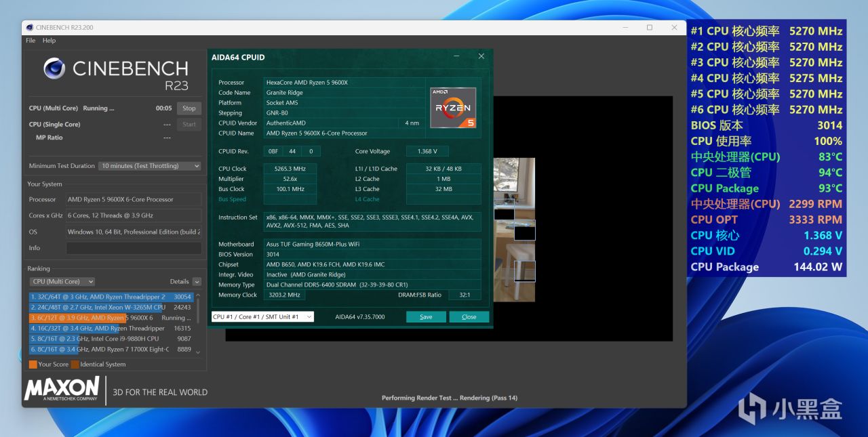
Task: Click the brown Identical System swatch
Action: 75,365
